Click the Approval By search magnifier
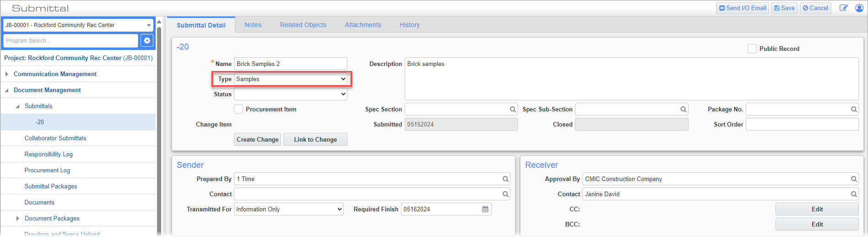The image size is (868, 237). 854,179
